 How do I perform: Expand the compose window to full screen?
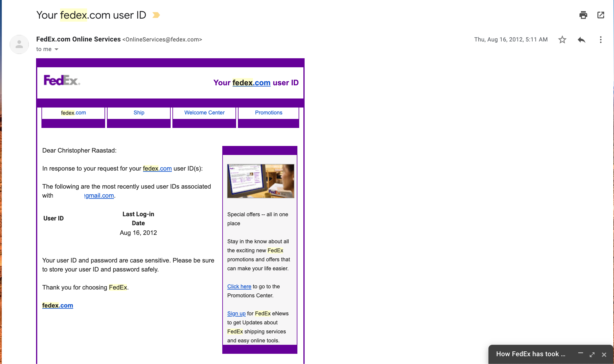(x=592, y=354)
